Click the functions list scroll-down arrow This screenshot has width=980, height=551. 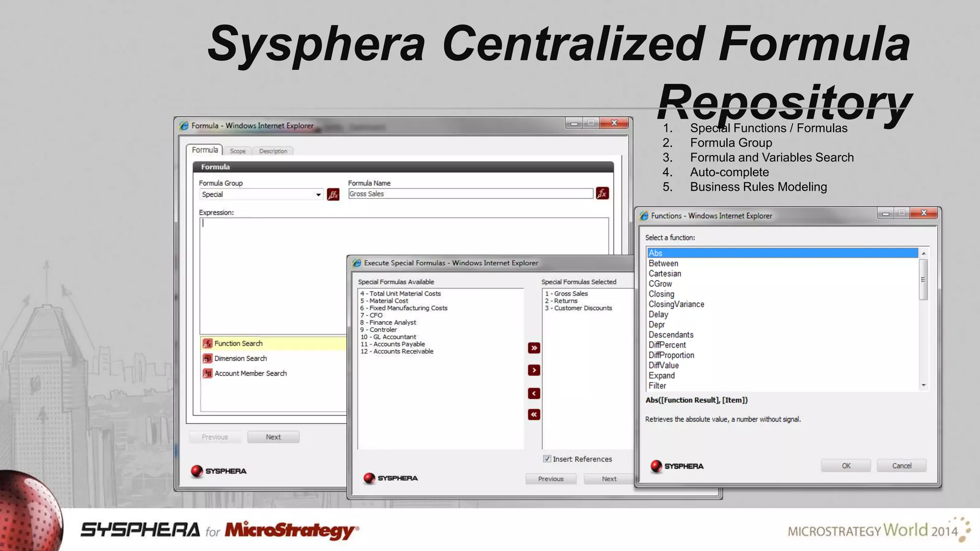tap(924, 385)
